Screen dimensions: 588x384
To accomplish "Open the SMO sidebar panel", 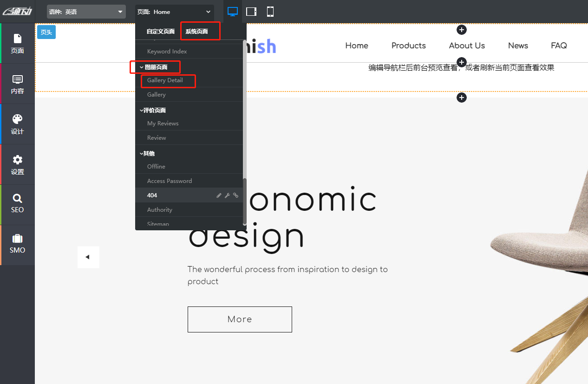I will (17, 245).
